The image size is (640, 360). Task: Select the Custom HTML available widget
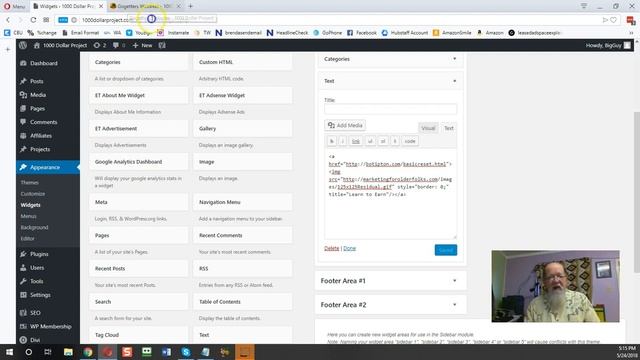click(x=242, y=62)
